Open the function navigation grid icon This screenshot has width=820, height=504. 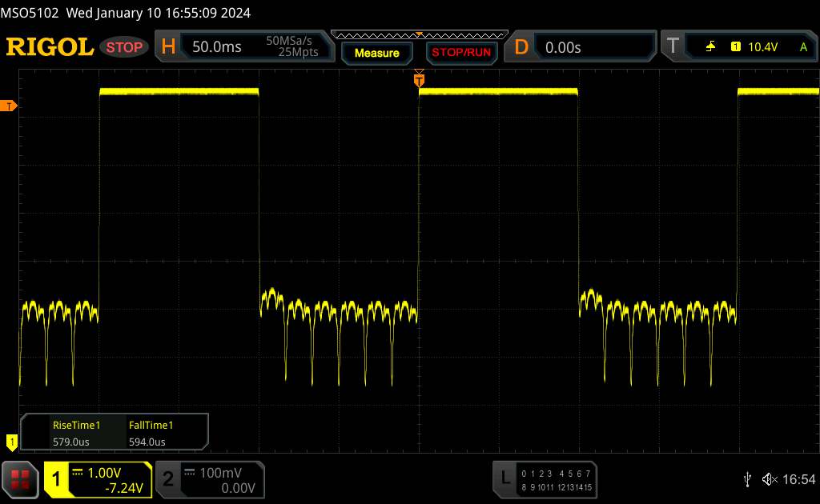21,478
